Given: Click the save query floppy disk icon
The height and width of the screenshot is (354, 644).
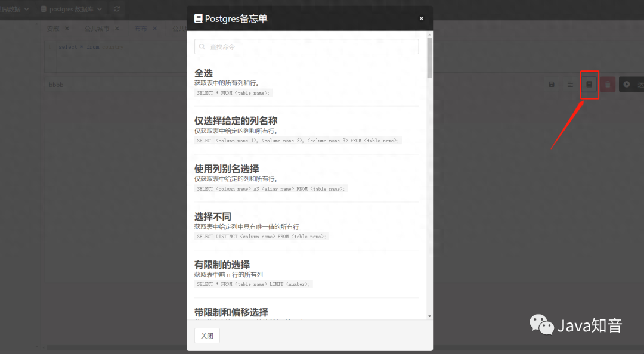Looking at the screenshot, I should [x=552, y=85].
